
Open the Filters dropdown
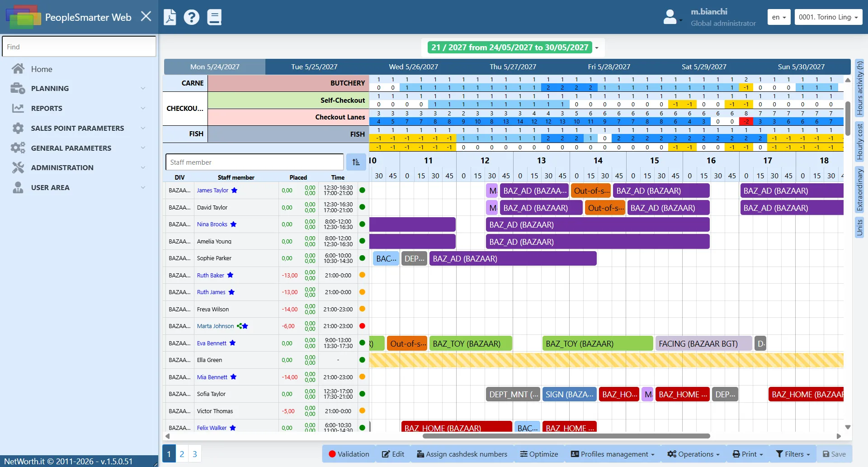coord(793,454)
